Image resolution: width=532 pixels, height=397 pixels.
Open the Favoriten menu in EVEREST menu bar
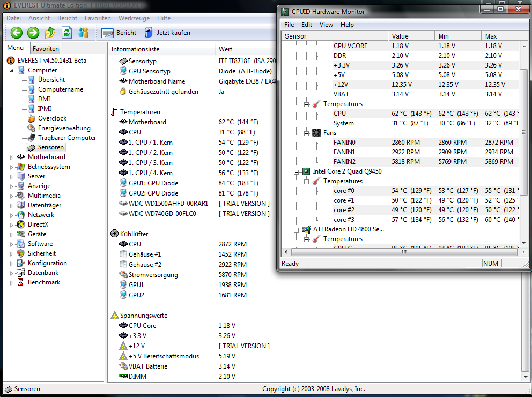(98, 18)
